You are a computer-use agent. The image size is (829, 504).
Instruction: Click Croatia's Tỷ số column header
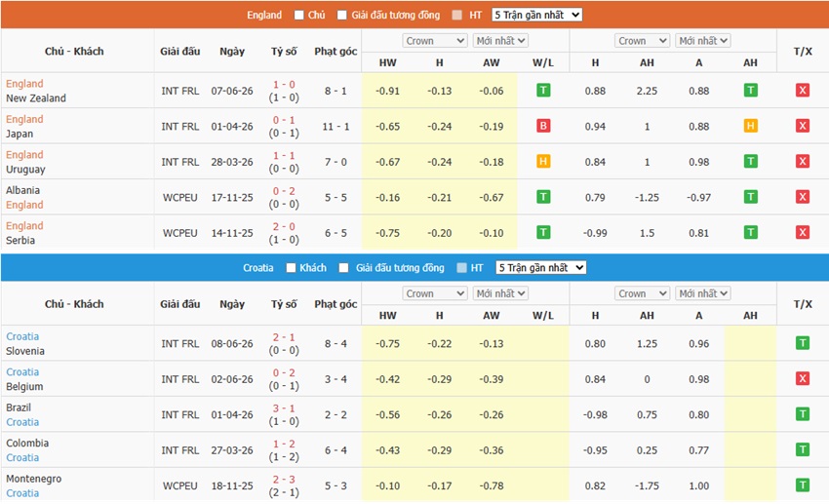tap(284, 304)
